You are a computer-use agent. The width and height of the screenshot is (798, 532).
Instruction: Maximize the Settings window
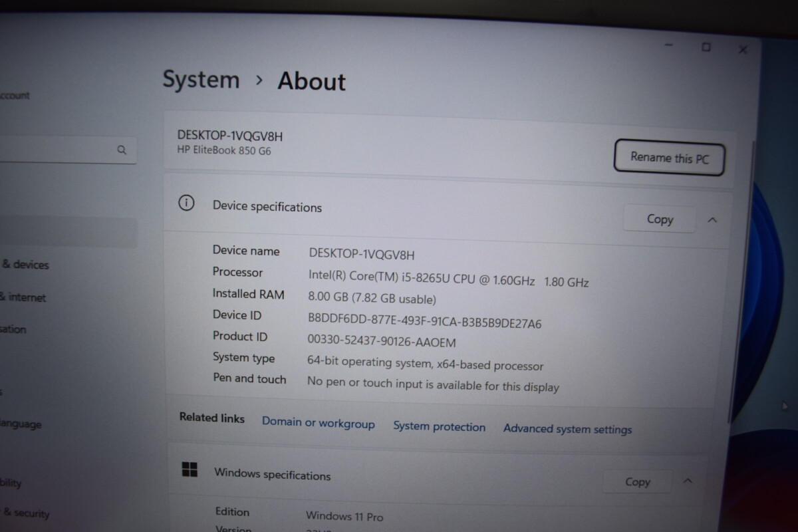point(706,47)
